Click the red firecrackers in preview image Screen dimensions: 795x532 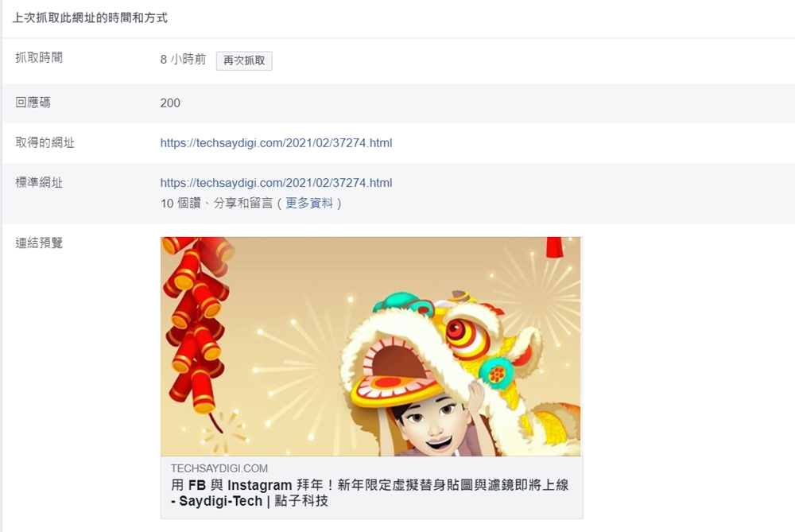[199, 324]
